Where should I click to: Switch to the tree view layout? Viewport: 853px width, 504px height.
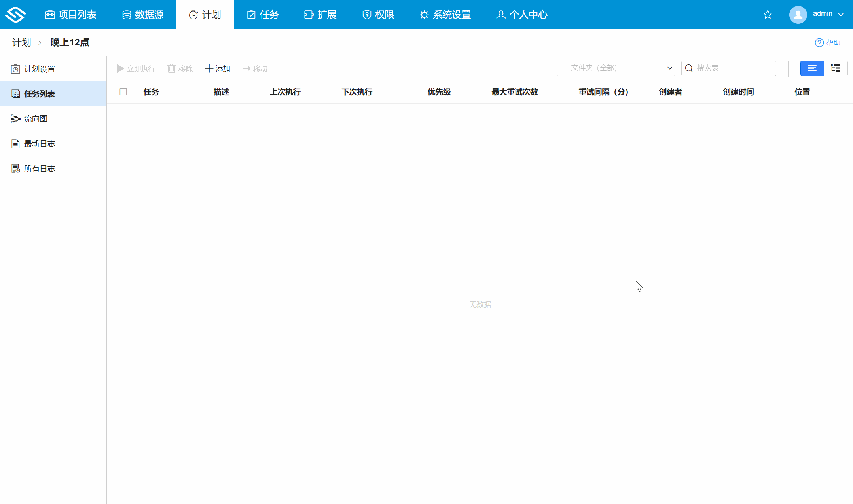[836, 68]
